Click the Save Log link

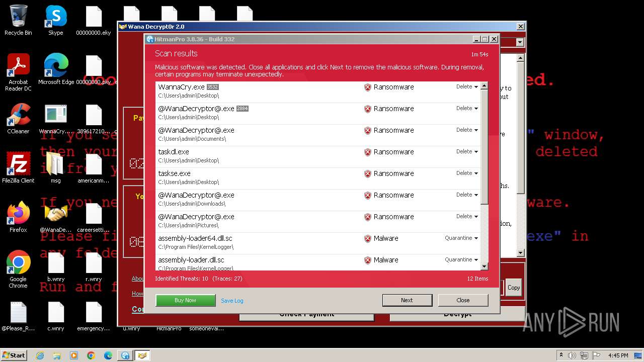coord(232,301)
